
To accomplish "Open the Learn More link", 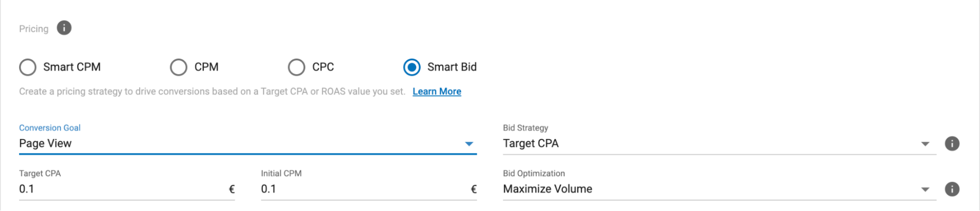I will point(437,91).
